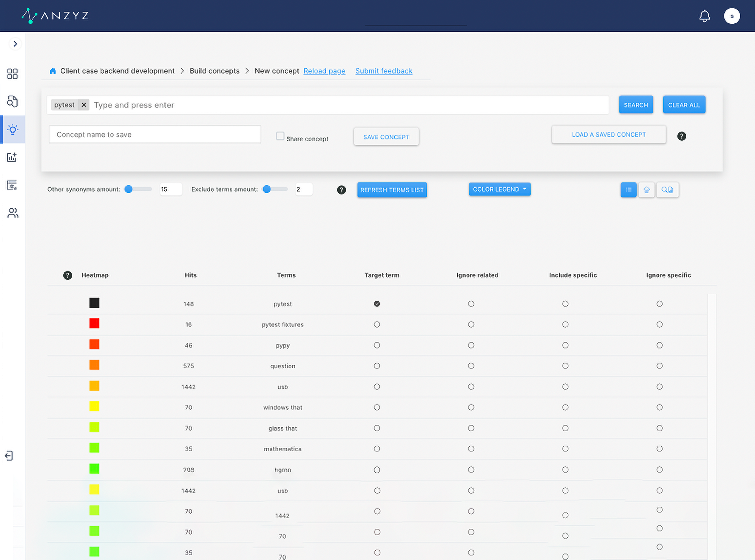The height and width of the screenshot is (560, 755).
Task: Click the help icon beside Load a saved concept
Action: pos(681,136)
